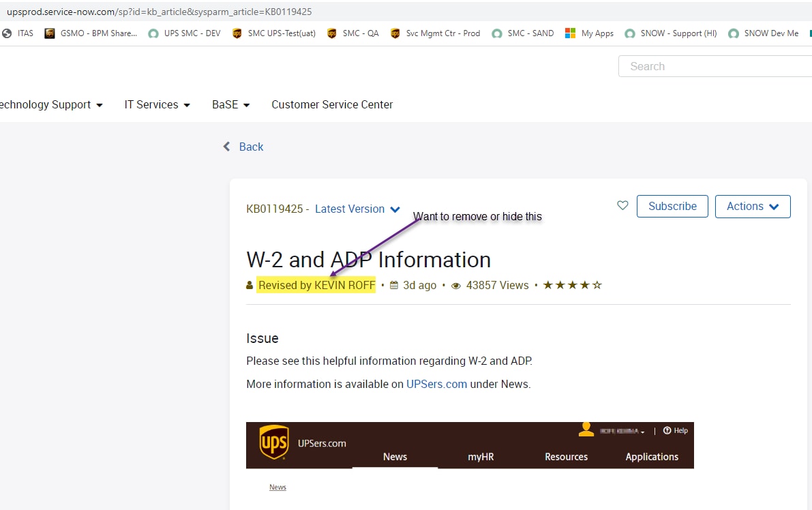Rate the article with the fifth star
Screen dimensions: 812x510
tap(597, 285)
